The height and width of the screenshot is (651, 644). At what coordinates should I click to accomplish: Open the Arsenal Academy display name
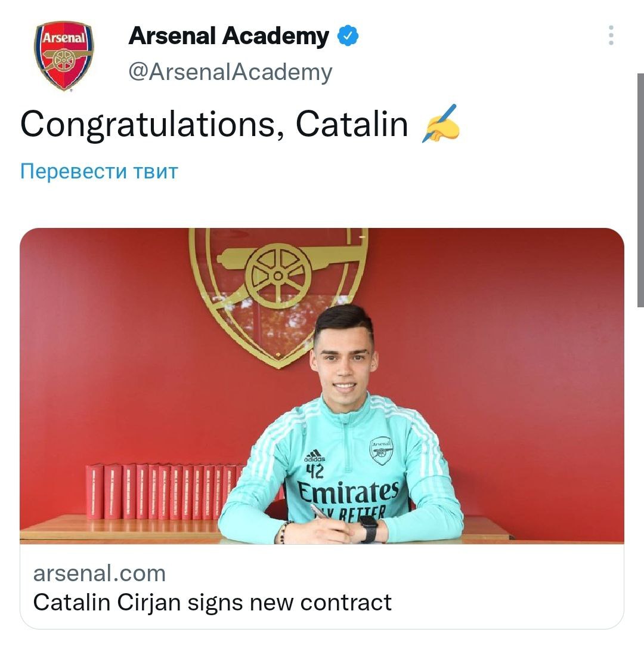point(228,36)
